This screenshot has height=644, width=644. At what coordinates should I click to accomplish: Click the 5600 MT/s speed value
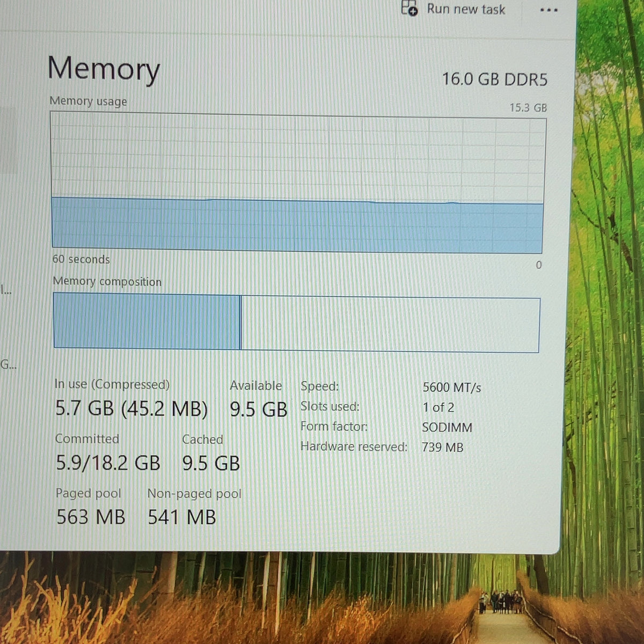pos(452,387)
